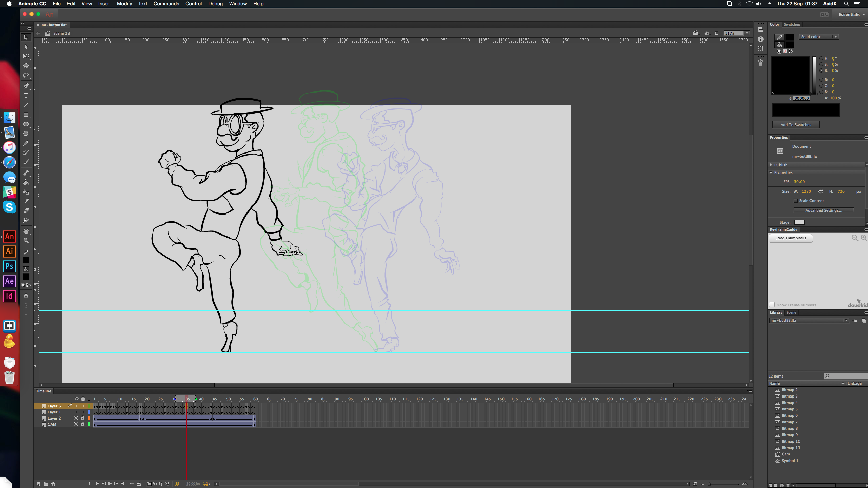Open the Info panel icon
This screenshot has width=868, height=488.
tap(761, 39)
